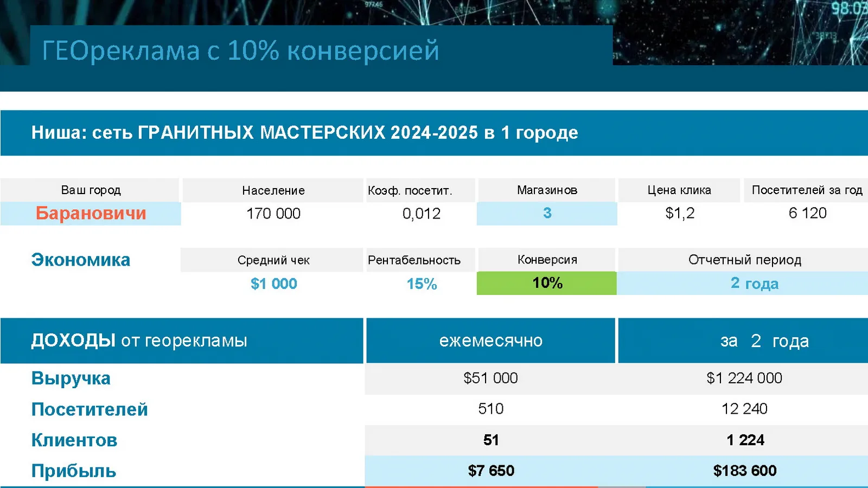Click the average check value $1 000
868x488 pixels.
coord(273,284)
